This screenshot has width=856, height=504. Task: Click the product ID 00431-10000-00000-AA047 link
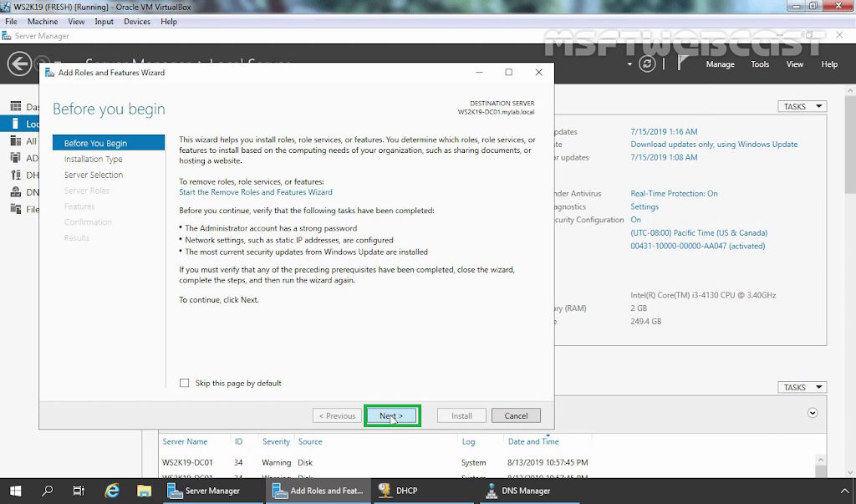point(698,246)
